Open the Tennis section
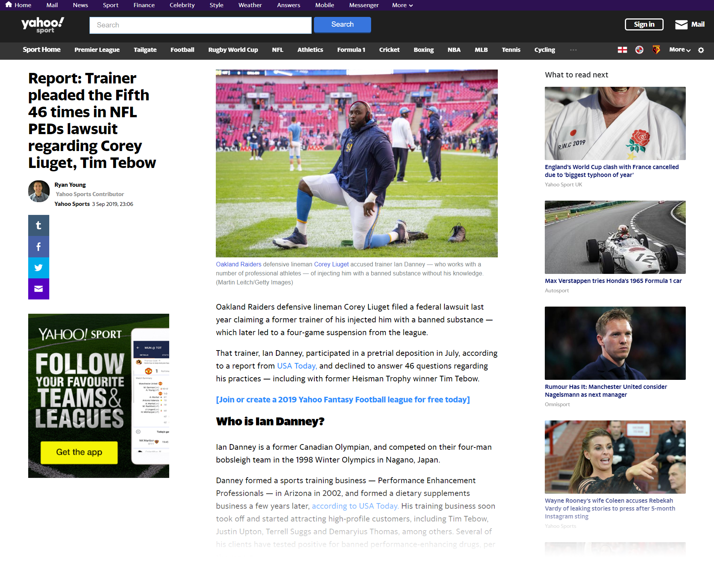The height and width of the screenshot is (588, 714). click(511, 50)
